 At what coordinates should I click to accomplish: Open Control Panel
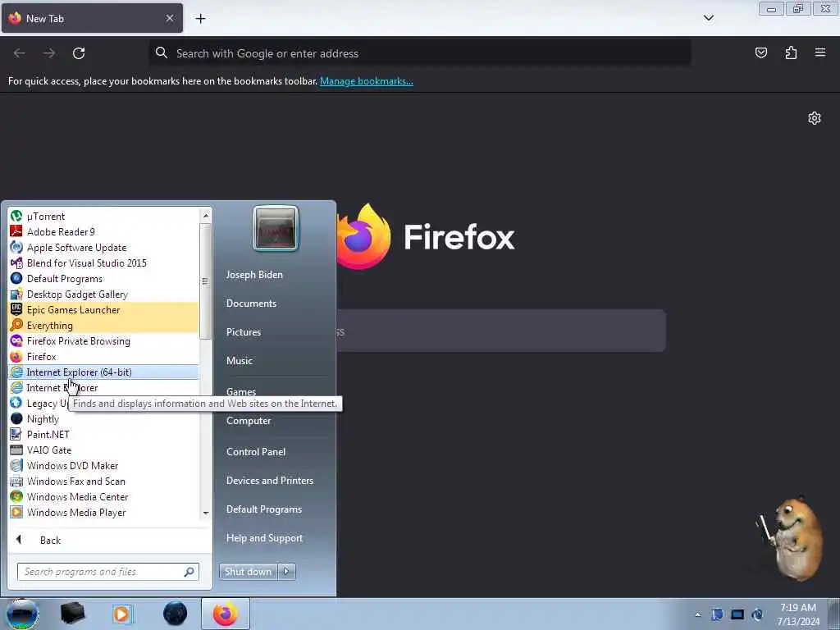click(x=256, y=452)
